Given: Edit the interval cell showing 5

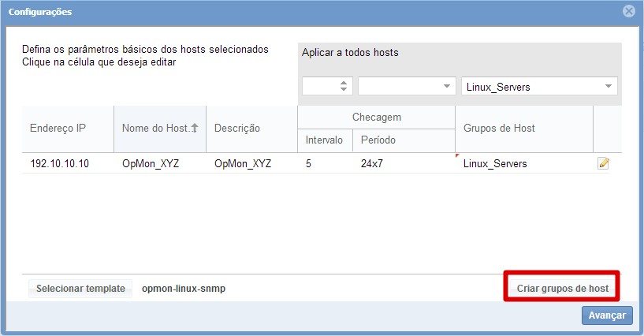Looking at the screenshot, I should (x=309, y=164).
